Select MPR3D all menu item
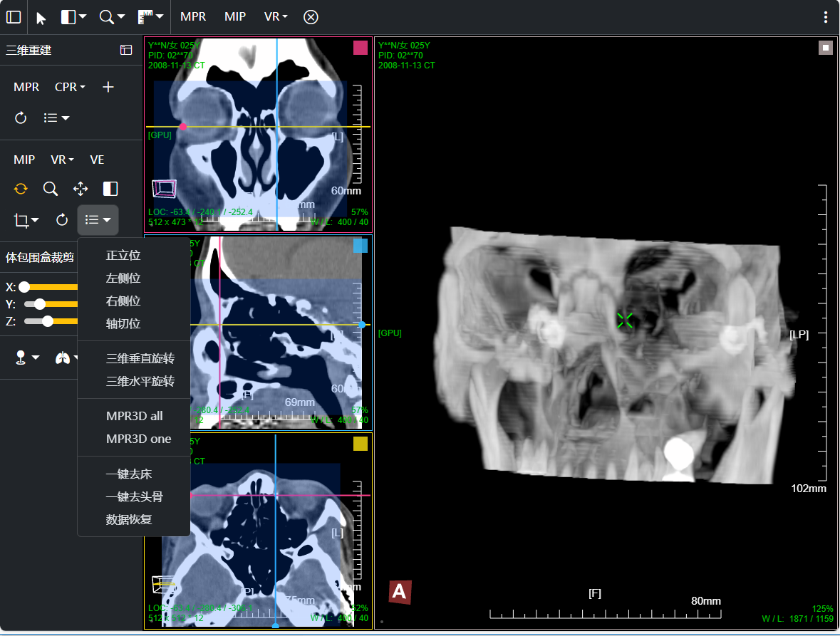The width and height of the screenshot is (840, 636). pos(134,416)
